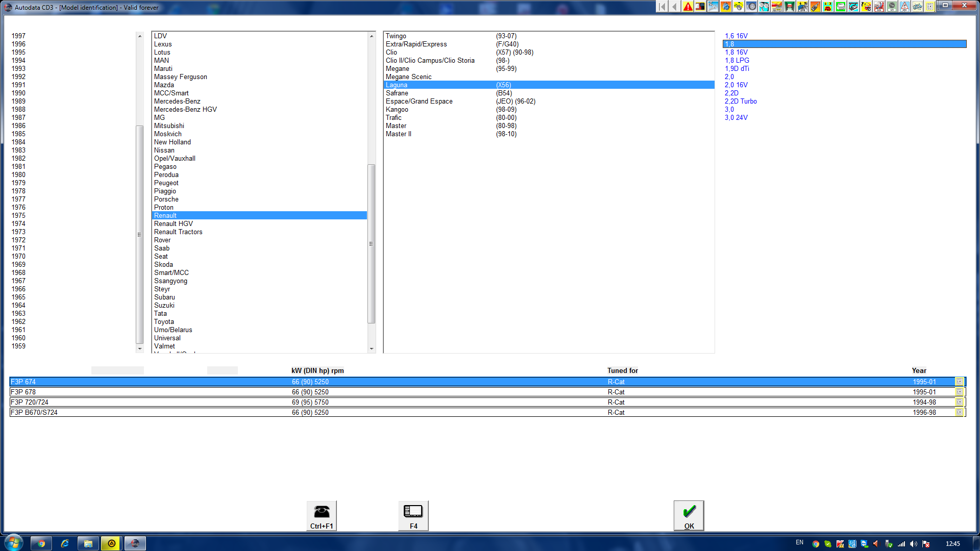Screen dimensions: 980x551
Task: Select year 1980 in the year list
Action: point(18,174)
